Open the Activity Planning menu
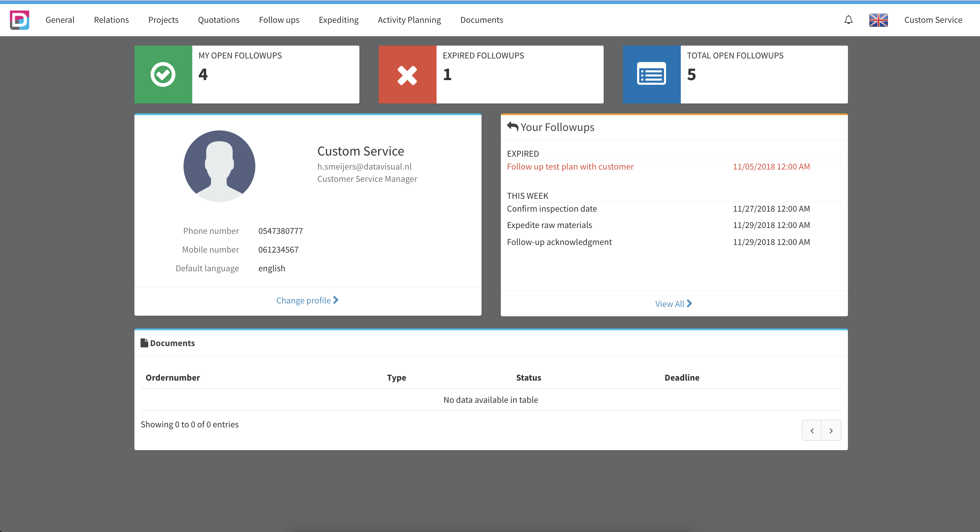 point(409,20)
